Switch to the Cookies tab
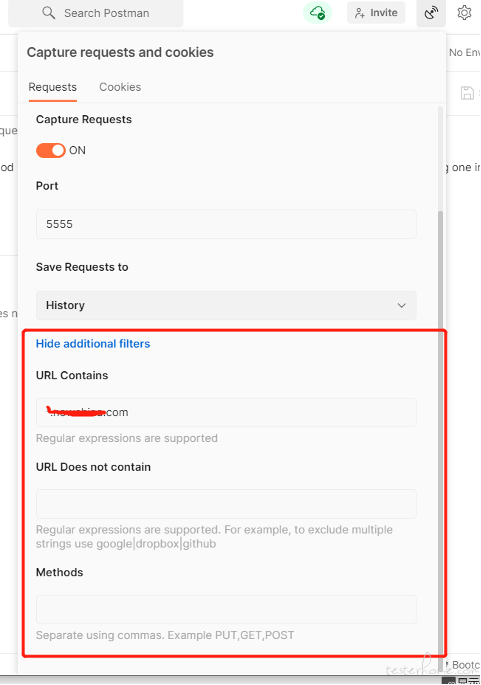 coord(120,87)
